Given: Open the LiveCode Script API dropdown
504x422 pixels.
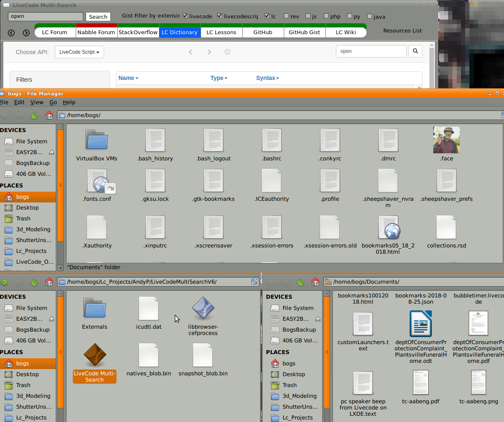Looking at the screenshot, I should (79, 52).
